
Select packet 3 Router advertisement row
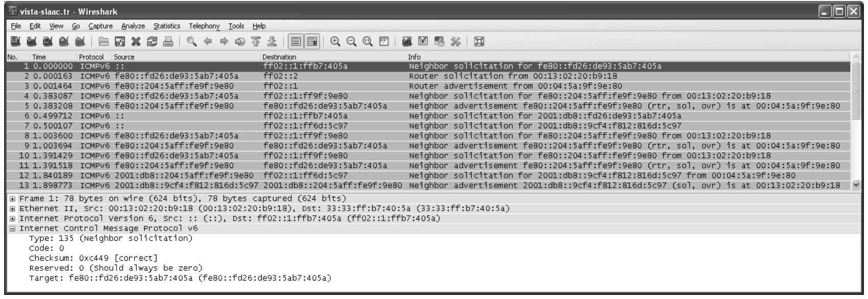click(428, 86)
